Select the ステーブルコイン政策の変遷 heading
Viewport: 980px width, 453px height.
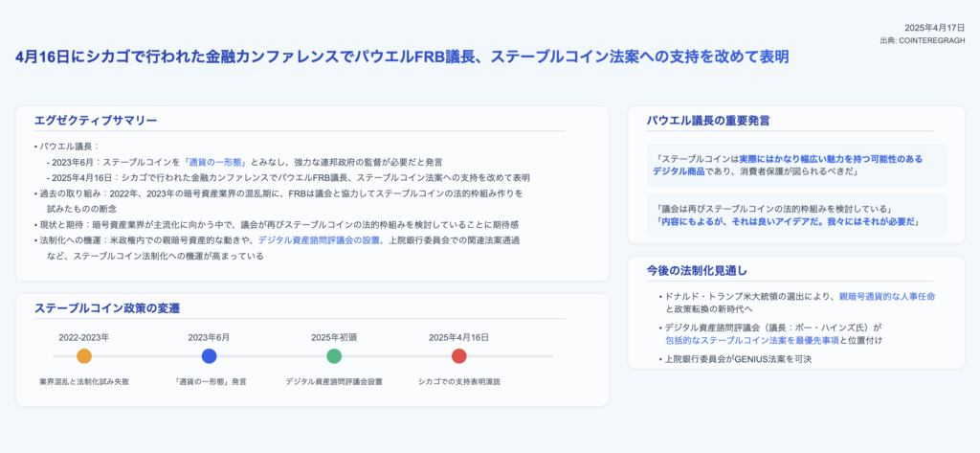[x=107, y=308]
